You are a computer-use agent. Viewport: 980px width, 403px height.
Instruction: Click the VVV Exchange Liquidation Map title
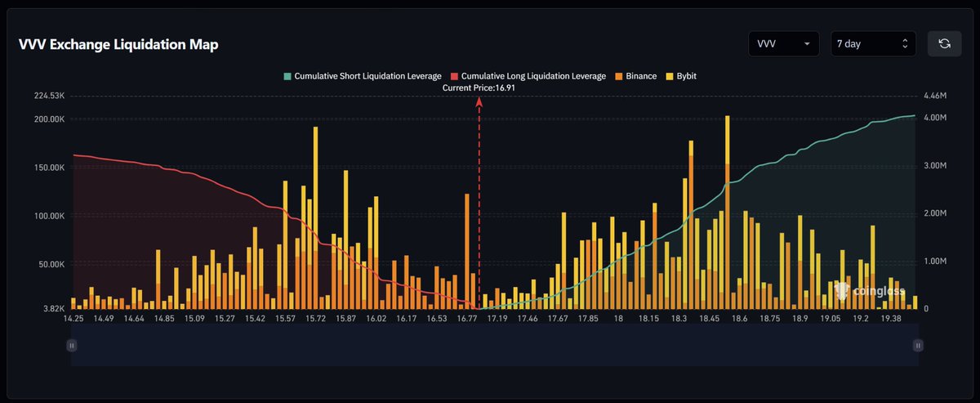(118, 44)
